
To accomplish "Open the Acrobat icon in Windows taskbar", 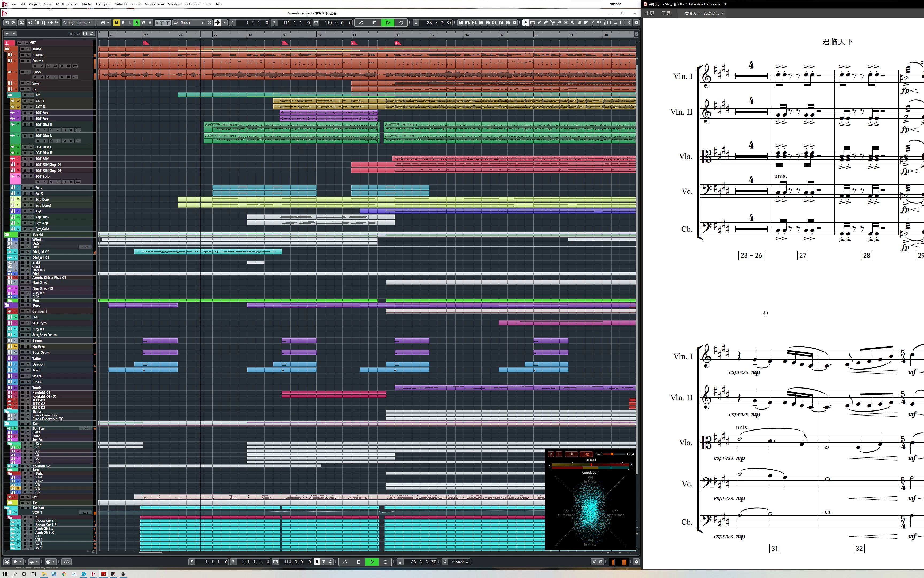I will [x=103, y=574].
